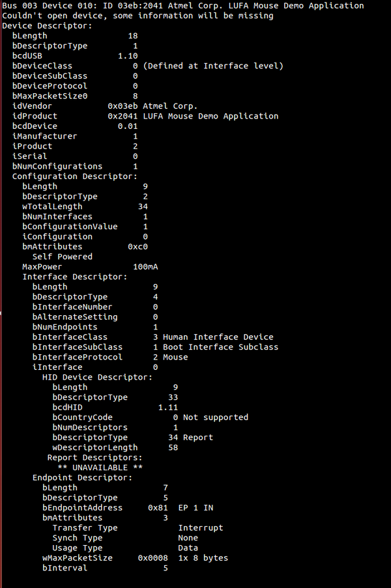Screen dimensions: 391x588
Task: Click "Human Interface Device" on bInterfaceClass line
Action: [x=218, y=337]
